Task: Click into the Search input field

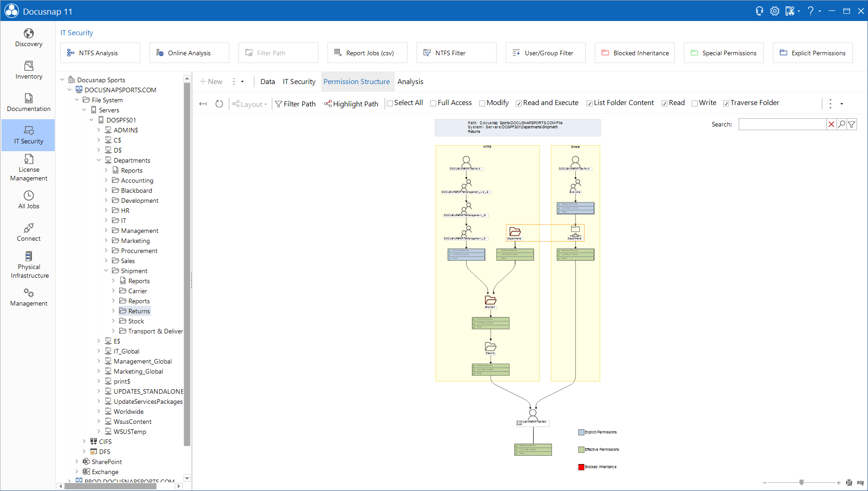Action: point(783,124)
